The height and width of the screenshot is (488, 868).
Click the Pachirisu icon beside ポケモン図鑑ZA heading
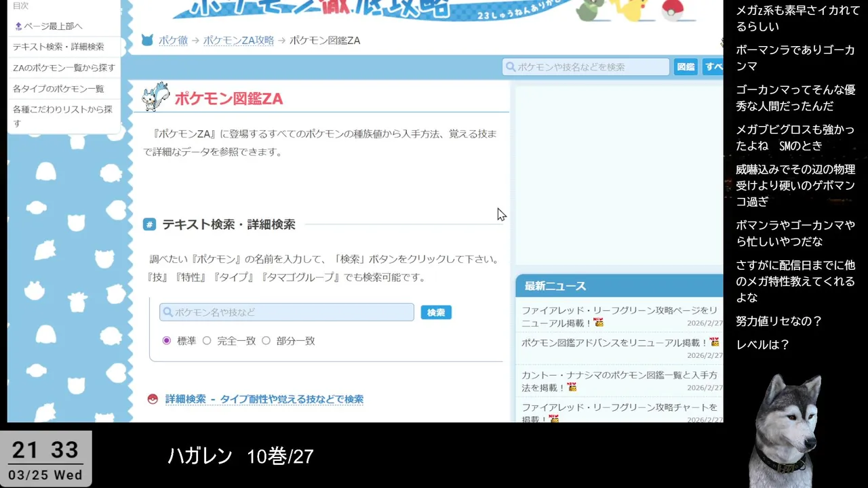[x=155, y=97]
